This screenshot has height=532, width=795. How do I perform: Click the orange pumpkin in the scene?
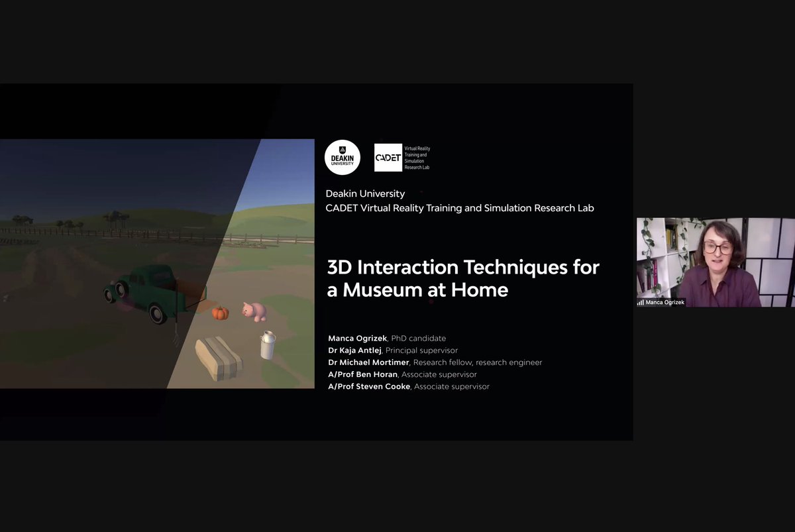(220, 313)
